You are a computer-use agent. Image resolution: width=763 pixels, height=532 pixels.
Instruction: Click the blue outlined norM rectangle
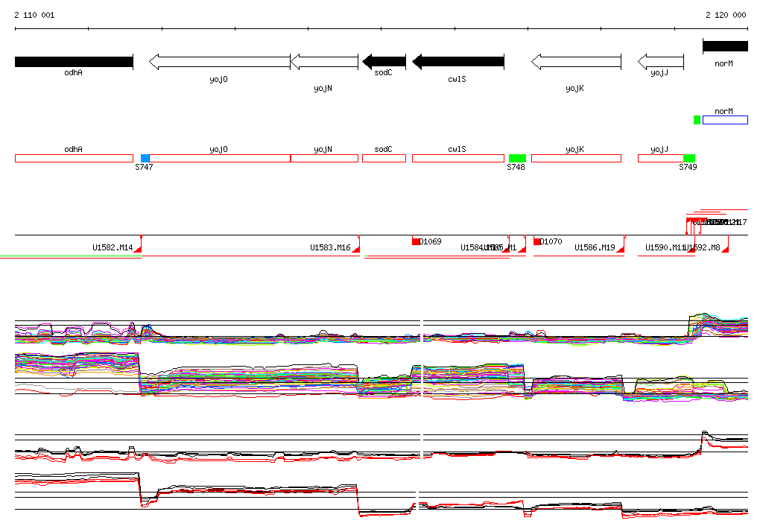point(725,120)
